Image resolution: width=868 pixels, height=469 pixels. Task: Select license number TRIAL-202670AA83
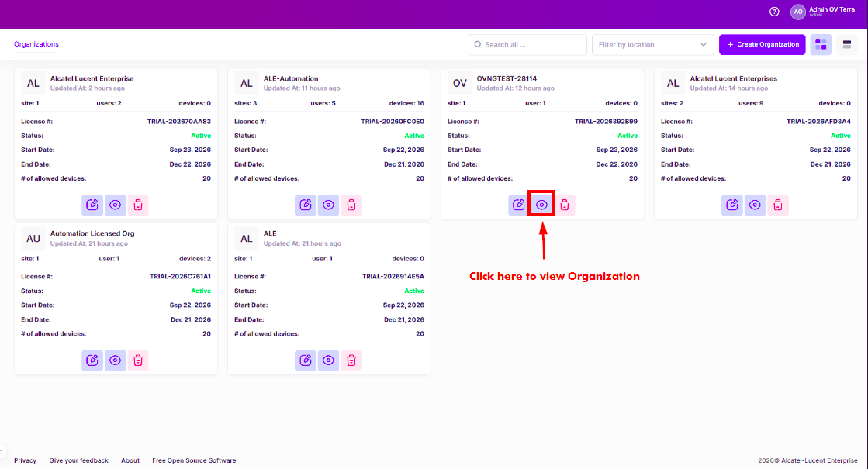pos(179,121)
